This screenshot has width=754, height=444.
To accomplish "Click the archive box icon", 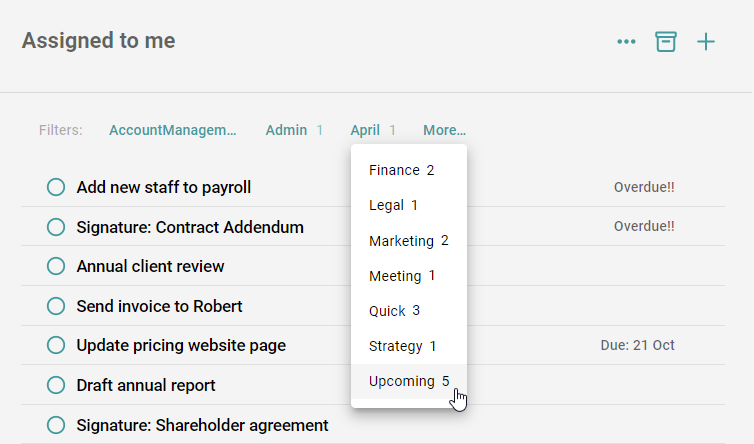I will 666,41.
